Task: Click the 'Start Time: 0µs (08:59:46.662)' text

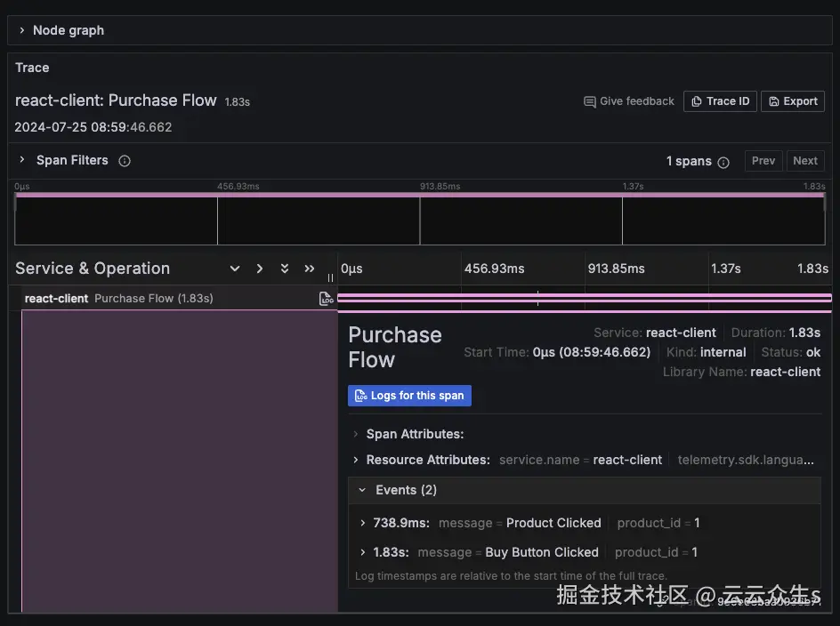Action: 557,352
